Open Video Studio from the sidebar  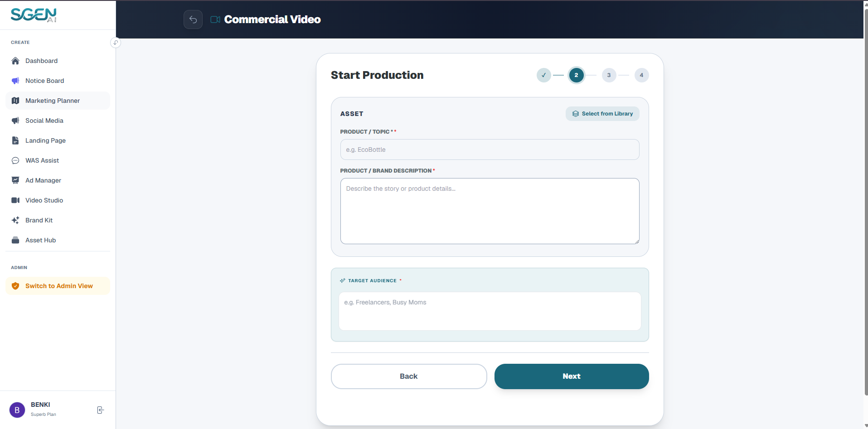58,200
